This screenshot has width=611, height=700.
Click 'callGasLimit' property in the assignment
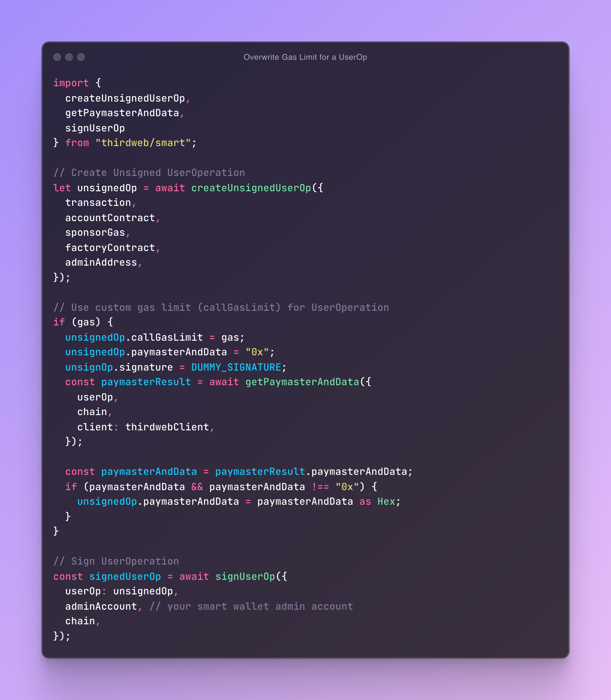click(x=167, y=337)
